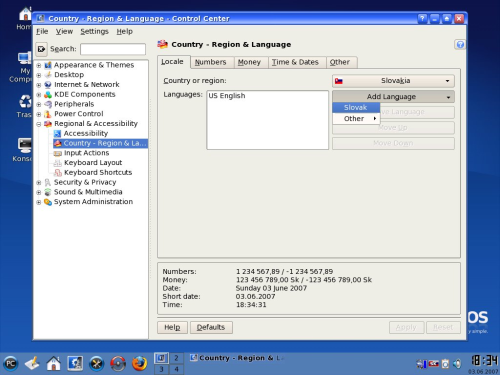
Task: Switch to the Numbers tab
Action: tap(212, 62)
